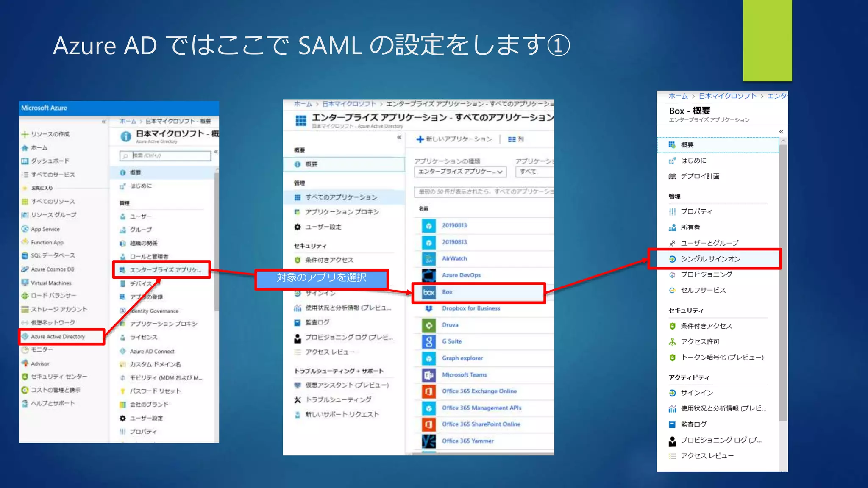868x488 pixels.
Task: Collapse the Enterprise apps menu pane
Action: pyautogui.click(x=399, y=137)
